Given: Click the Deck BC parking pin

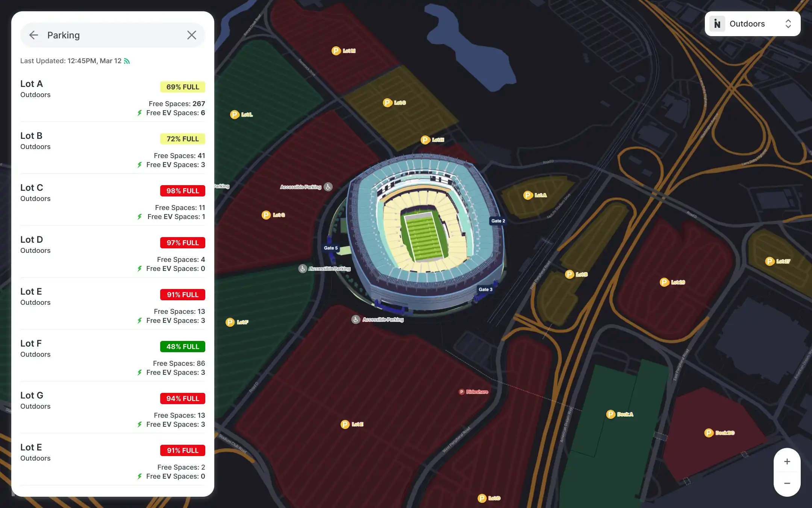Looking at the screenshot, I should pos(708,433).
